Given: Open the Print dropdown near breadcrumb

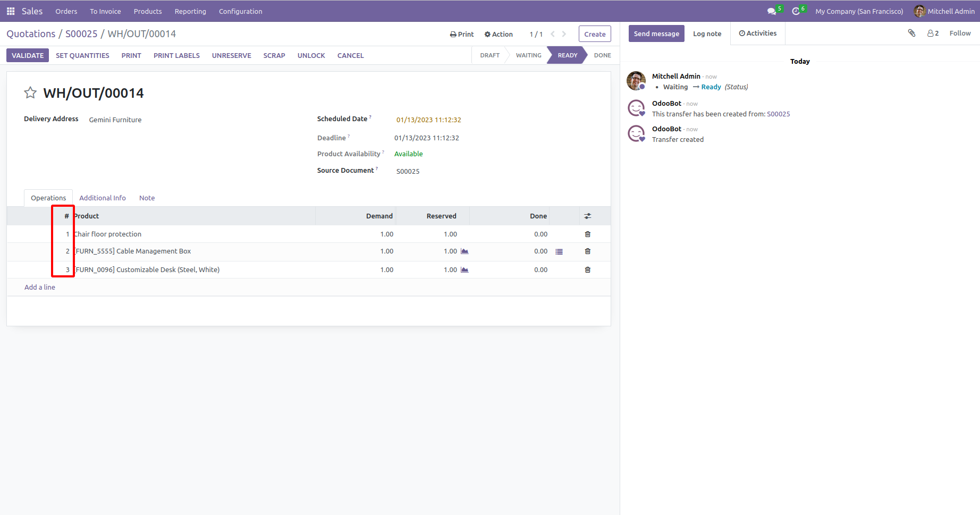Looking at the screenshot, I should (461, 34).
